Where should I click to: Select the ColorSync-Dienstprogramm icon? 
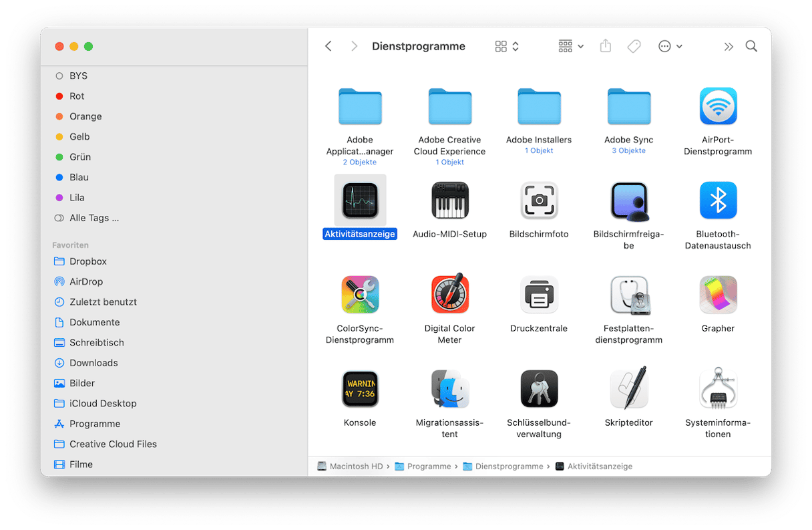[x=360, y=295]
